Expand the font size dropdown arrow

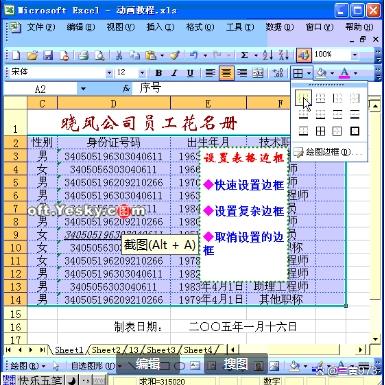[x=142, y=73]
